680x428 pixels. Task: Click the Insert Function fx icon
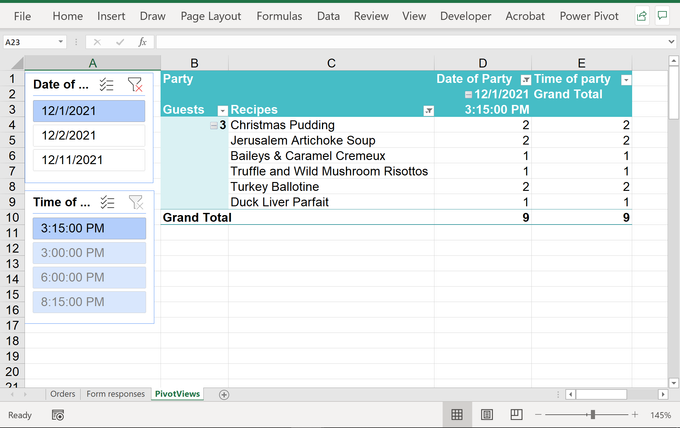coord(142,42)
